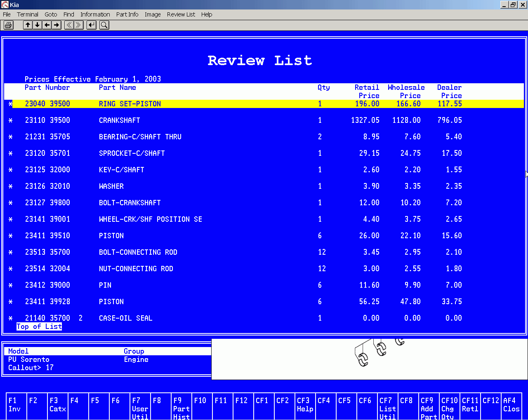
Task: Click the double right chevron button
Action: [78, 25]
